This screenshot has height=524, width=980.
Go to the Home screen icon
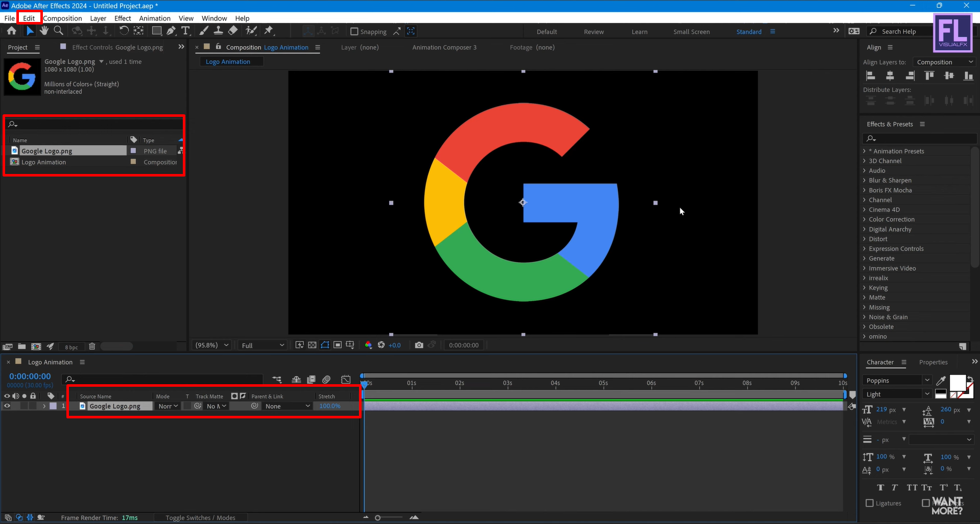pyautogui.click(x=11, y=31)
